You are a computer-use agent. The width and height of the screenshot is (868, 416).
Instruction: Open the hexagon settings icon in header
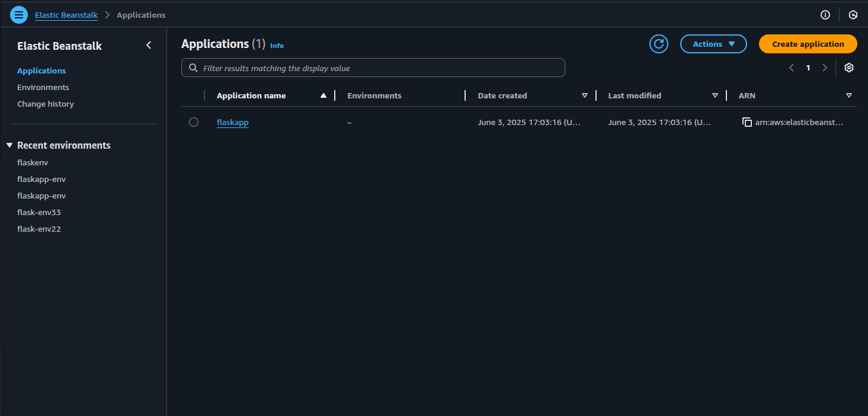[x=853, y=15]
